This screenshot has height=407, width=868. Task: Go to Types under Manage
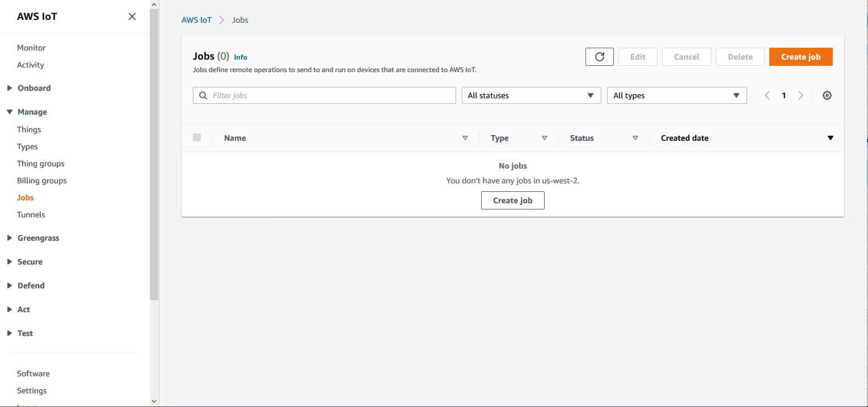(x=27, y=146)
